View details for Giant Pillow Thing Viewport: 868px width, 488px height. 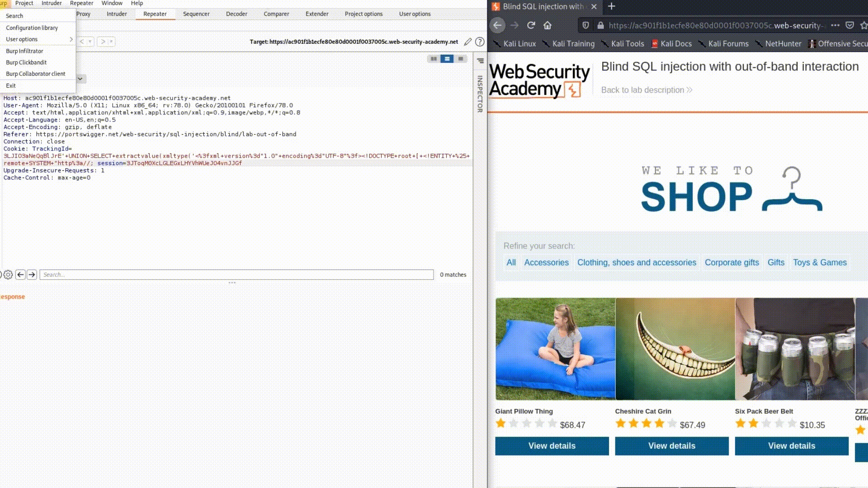point(552,446)
